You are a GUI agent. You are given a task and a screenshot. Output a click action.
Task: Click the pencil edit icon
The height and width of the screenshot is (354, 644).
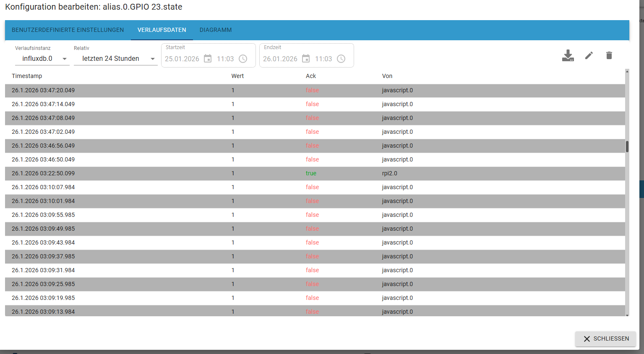tap(589, 55)
